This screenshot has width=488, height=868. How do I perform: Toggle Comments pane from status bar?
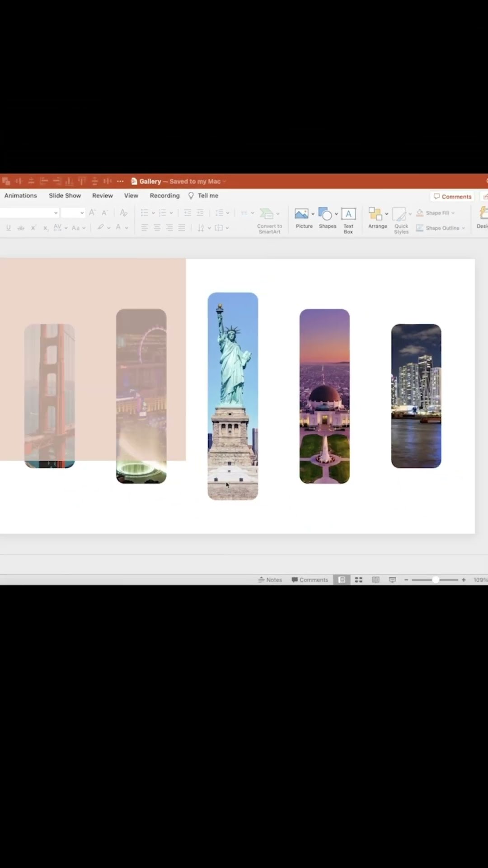coord(310,580)
